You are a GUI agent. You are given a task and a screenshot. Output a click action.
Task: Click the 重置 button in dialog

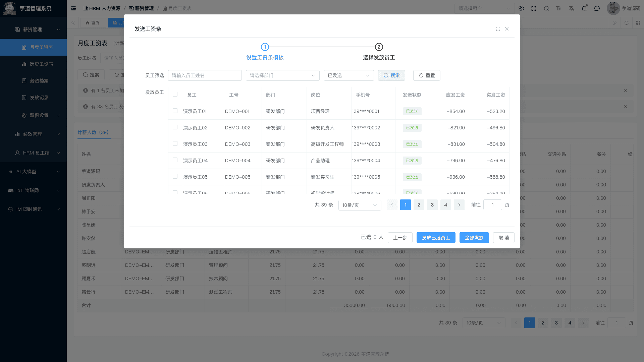pos(427,75)
